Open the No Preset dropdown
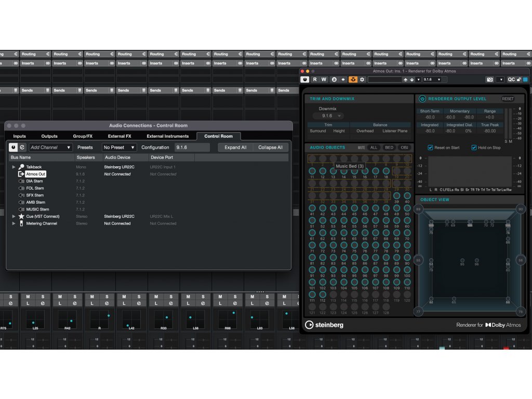The height and width of the screenshot is (399, 532). click(119, 148)
